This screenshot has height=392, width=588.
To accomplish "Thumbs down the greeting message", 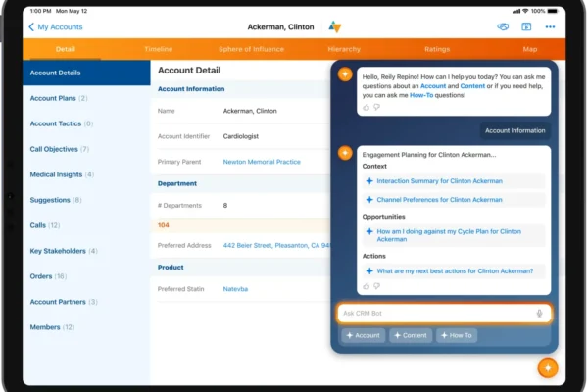I will (x=377, y=107).
